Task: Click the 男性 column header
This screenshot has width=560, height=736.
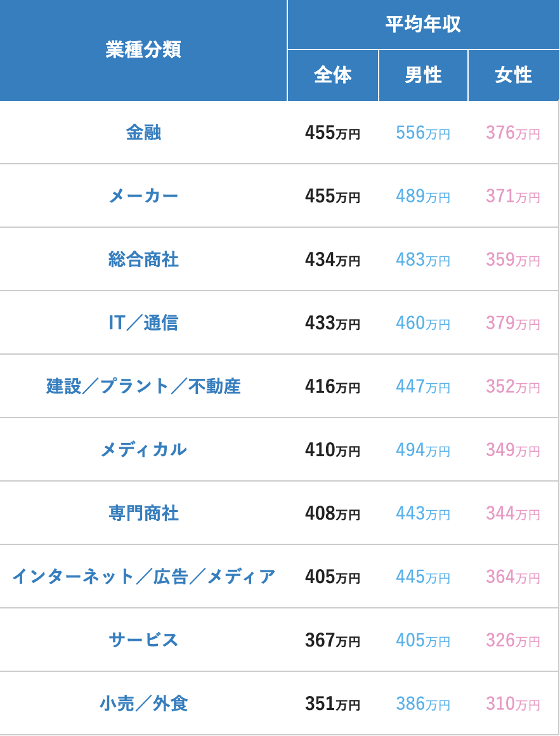Action: 423,75
